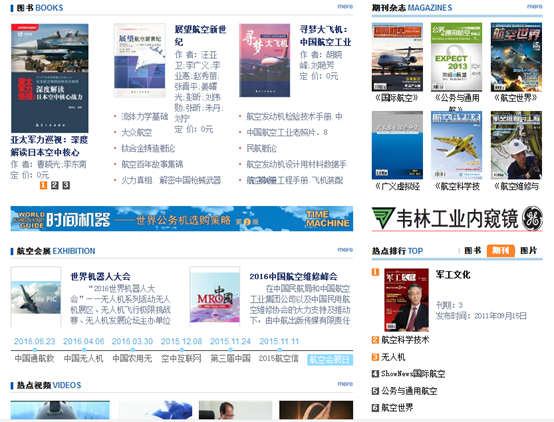Select timeline date 2015.11.24

[230, 341]
